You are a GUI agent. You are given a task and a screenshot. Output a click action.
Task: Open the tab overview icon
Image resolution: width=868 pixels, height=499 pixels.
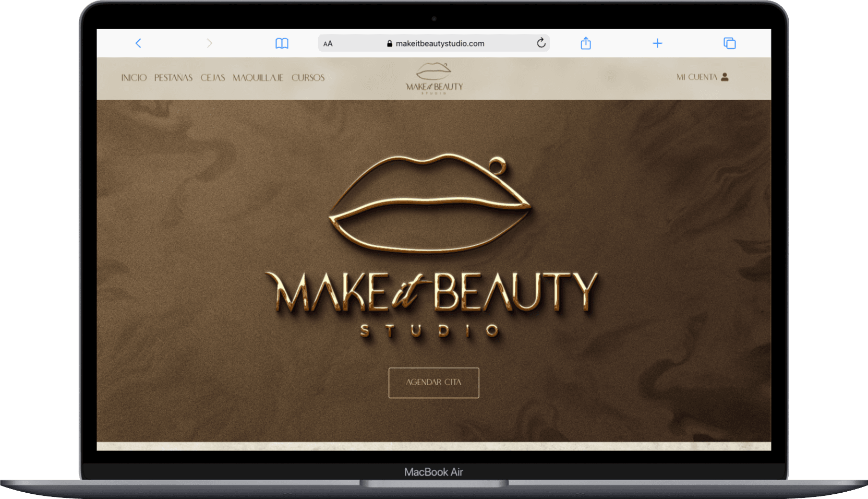point(730,43)
